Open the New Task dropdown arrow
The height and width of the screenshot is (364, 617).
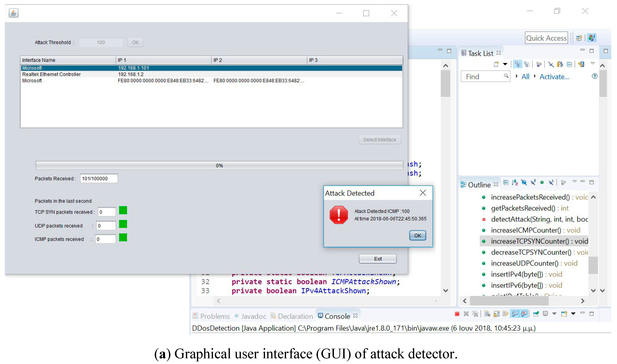(505, 64)
